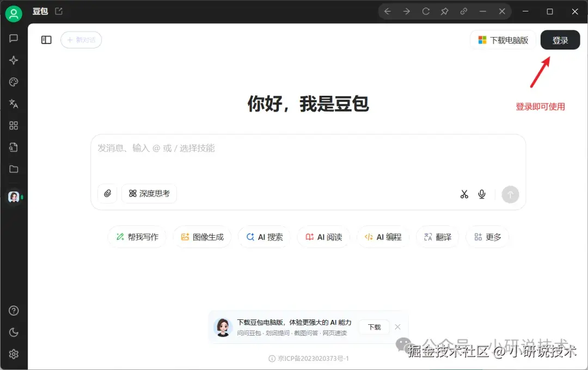Viewport: 588px width, 370px height.
Task: Click the 豆包 title text
Action: tap(40, 11)
